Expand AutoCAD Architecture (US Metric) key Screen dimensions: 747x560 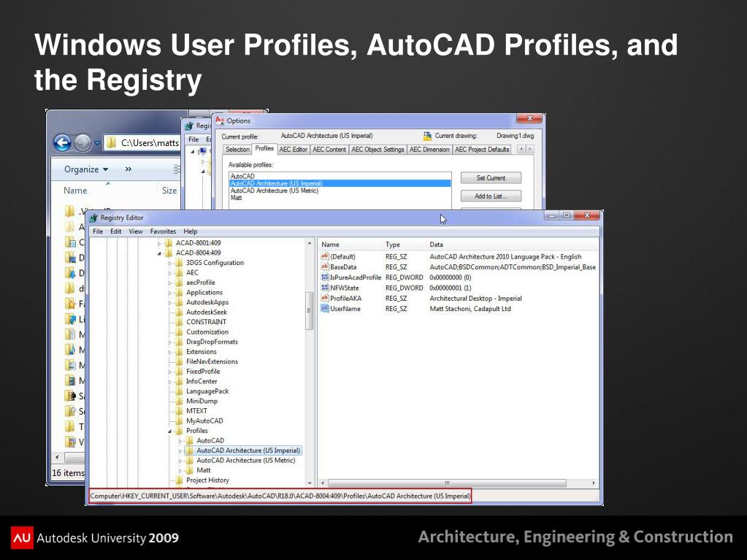tap(180, 461)
